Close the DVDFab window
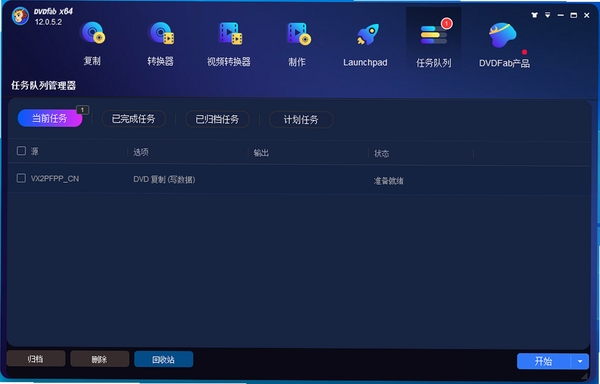Viewport: 600px width, 384px height. pos(587,15)
